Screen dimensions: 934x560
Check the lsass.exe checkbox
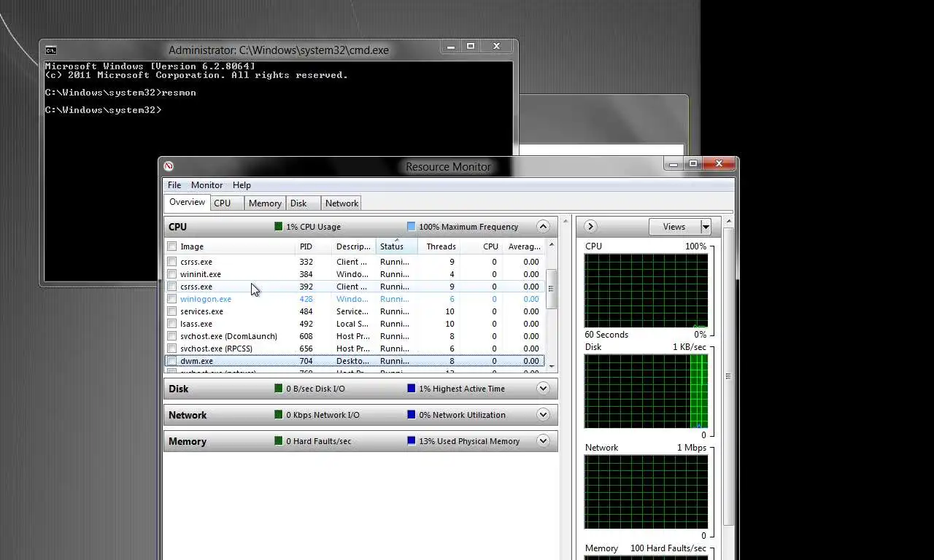[171, 324]
